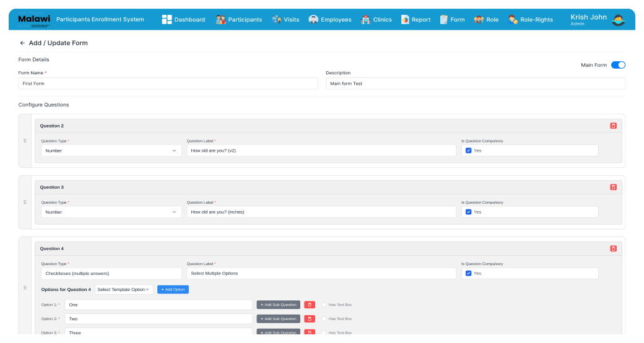Click the Question 2 header title
Image resolution: width=644 pixels, height=343 pixels.
(x=52, y=126)
